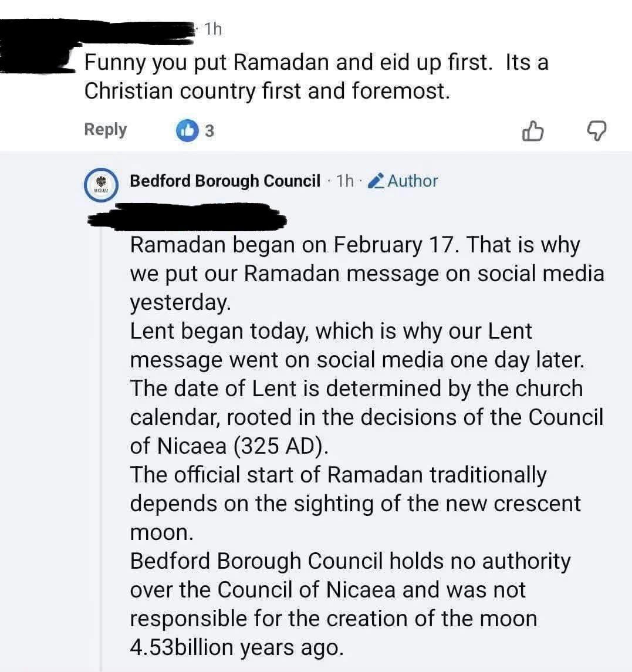The width and height of the screenshot is (632, 672).
Task: Click the 'Christian country first and foremost' text
Action: [x=266, y=91]
